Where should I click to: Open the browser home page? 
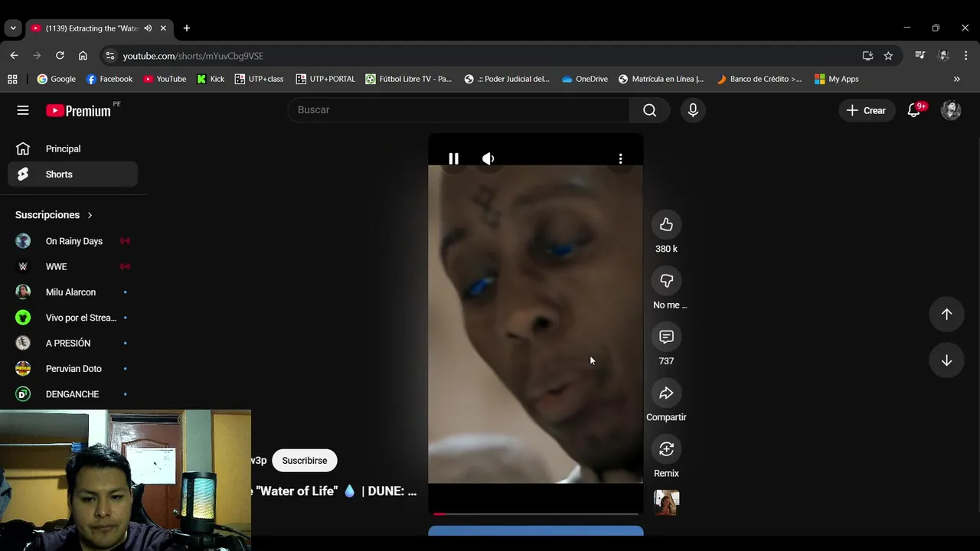point(83,56)
